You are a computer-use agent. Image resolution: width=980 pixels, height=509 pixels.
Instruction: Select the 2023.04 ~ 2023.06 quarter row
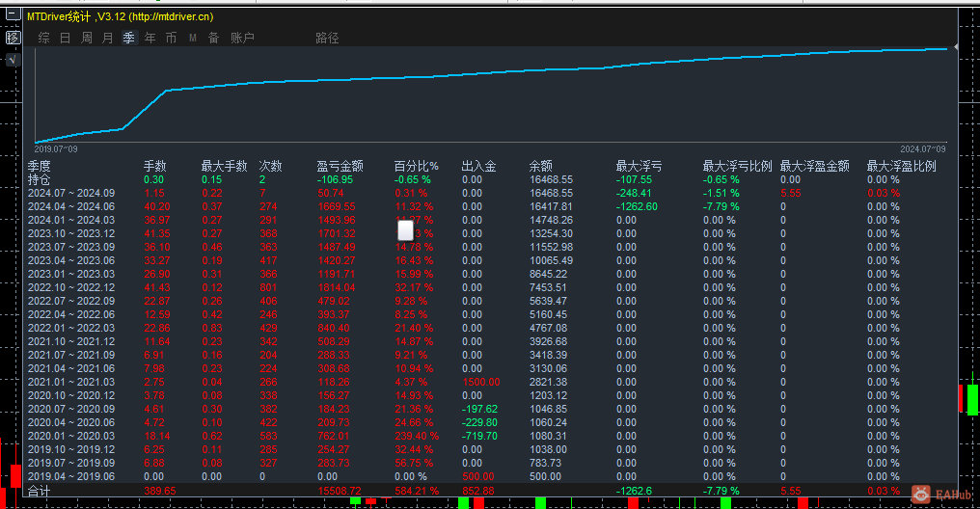pos(489,260)
